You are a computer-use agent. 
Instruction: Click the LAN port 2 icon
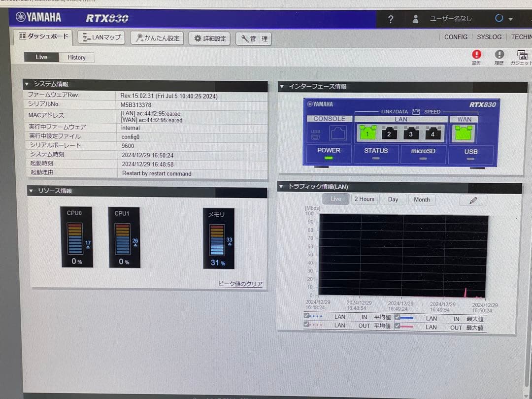(389, 133)
